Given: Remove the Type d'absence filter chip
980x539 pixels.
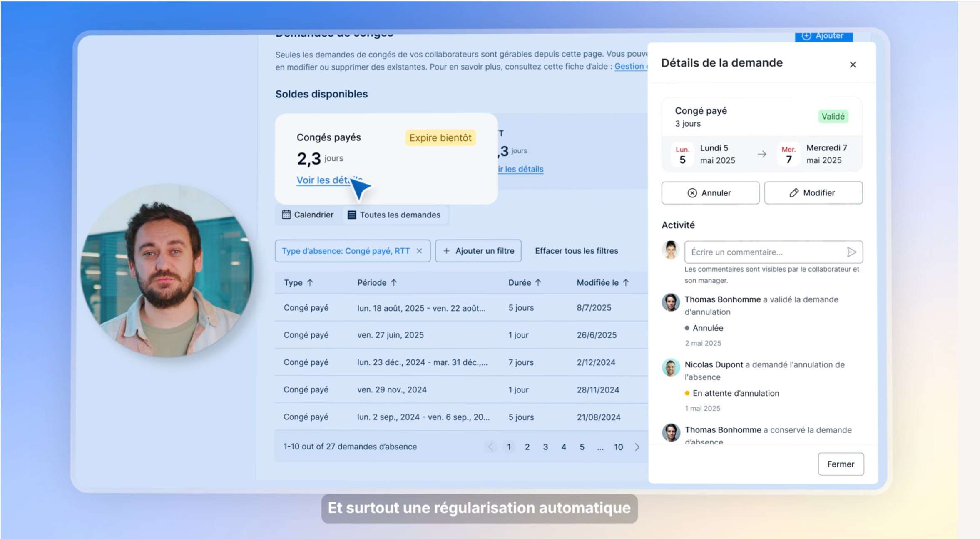Looking at the screenshot, I should pos(419,251).
